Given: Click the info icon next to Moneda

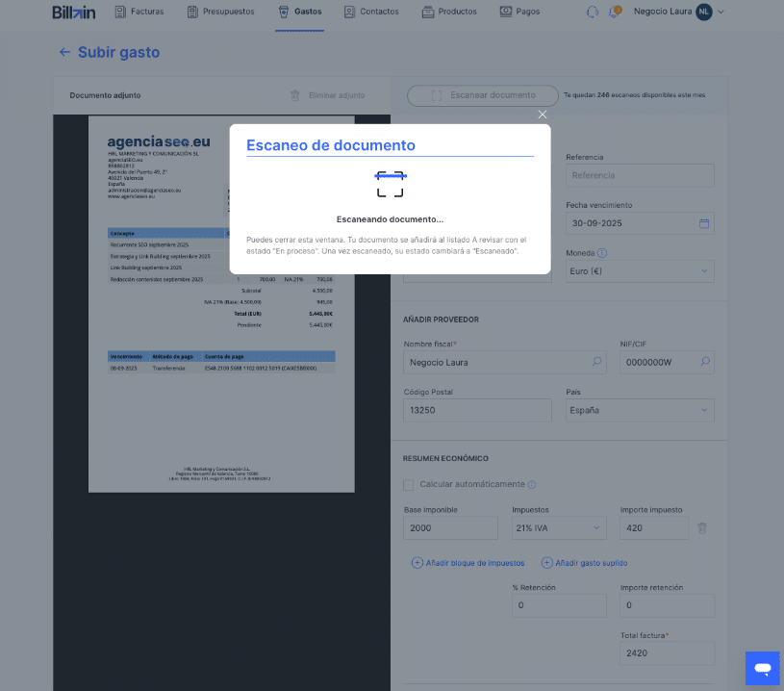Looking at the screenshot, I should click(x=602, y=253).
